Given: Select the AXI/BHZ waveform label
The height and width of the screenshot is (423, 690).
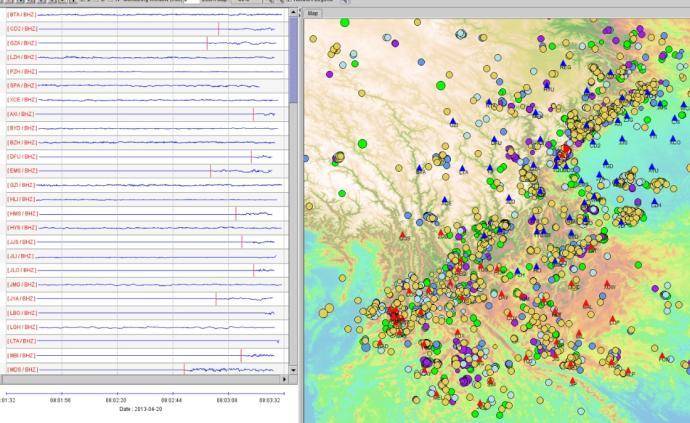Looking at the screenshot, I should pyautogui.click(x=21, y=114).
